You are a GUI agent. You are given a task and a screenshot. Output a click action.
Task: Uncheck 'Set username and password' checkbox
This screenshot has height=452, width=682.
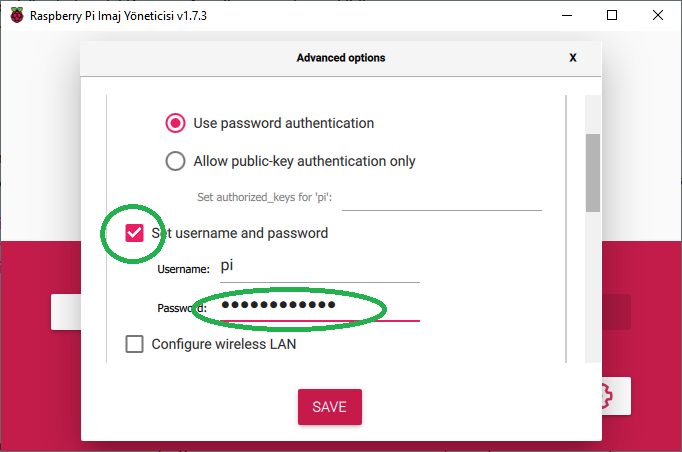point(135,233)
